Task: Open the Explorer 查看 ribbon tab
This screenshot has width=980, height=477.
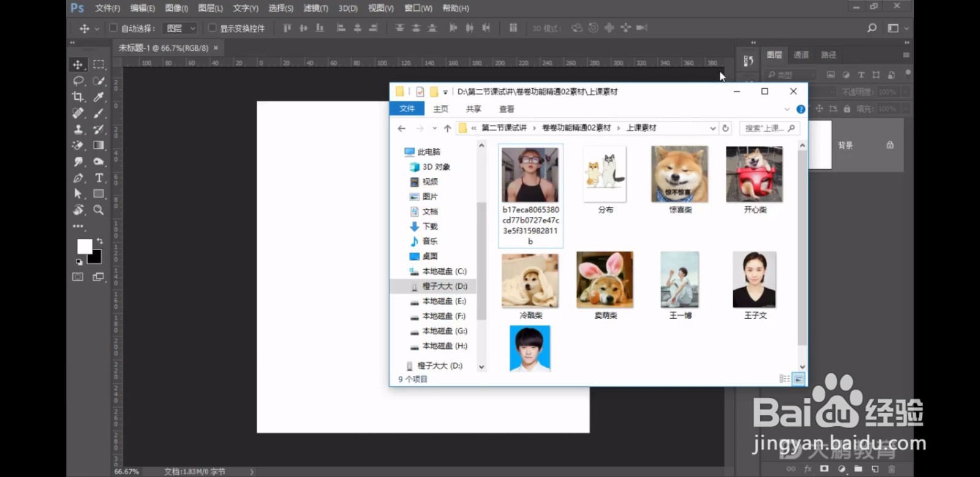Action: 507,109
